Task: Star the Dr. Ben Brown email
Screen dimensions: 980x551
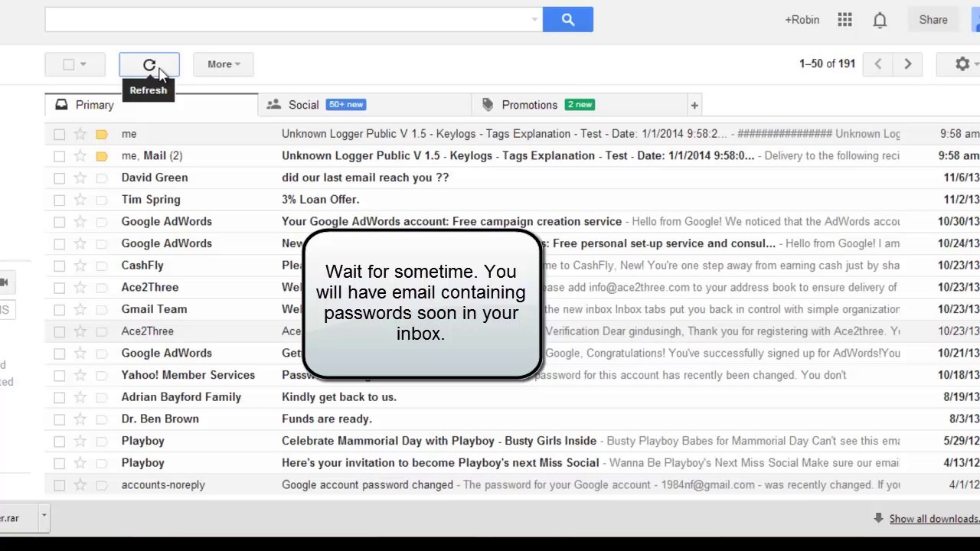Action: (80, 419)
